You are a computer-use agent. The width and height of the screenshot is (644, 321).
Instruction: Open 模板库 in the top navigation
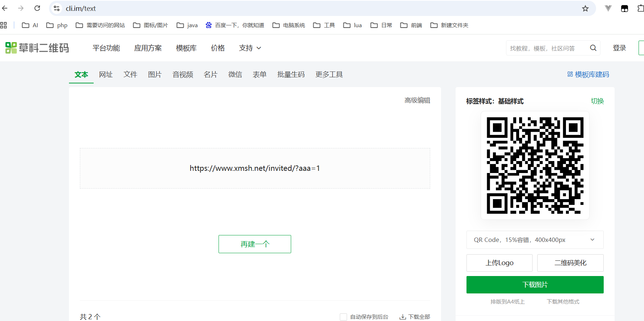tap(186, 48)
